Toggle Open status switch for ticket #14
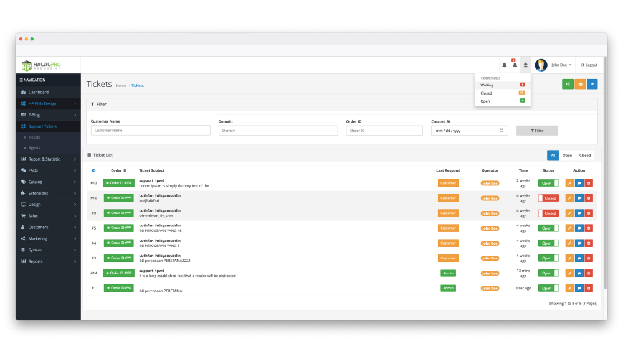This screenshot has height=364, width=623. (x=548, y=273)
